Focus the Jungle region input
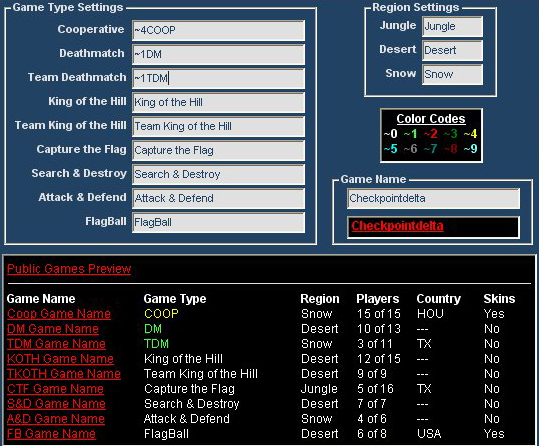 point(452,26)
